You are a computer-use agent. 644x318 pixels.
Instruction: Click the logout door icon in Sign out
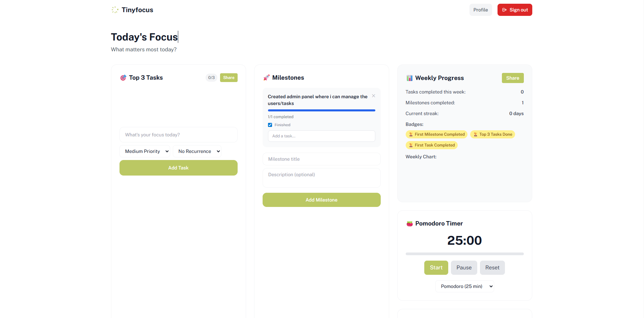pyautogui.click(x=504, y=10)
